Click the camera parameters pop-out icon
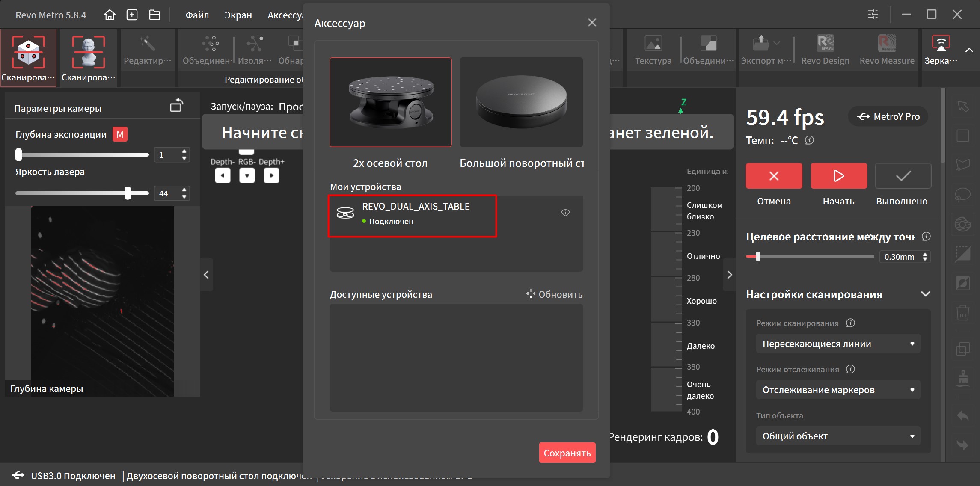Viewport: 980px width, 486px height. pyautogui.click(x=176, y=106)
